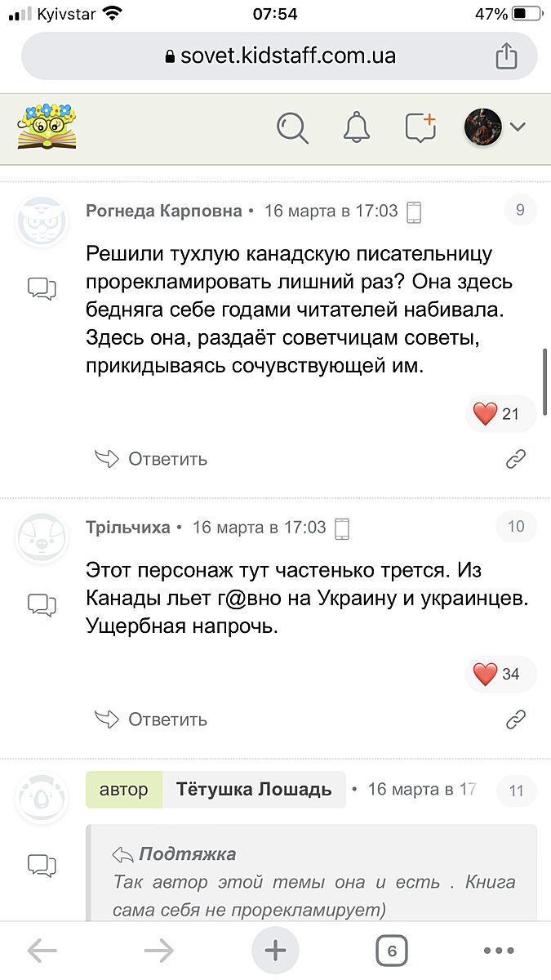Copy link of Рогнеда Карповна's comment
The image size is (551, 980).
(x=515, y=459)
